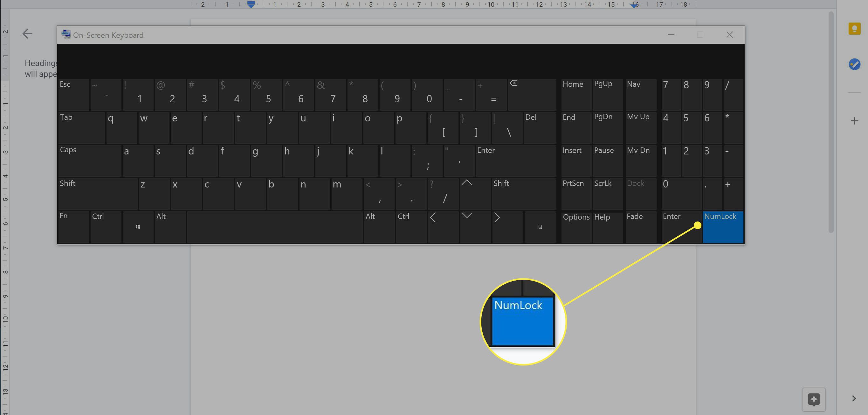Image resolution: width=868 pixels, height=415 pixels.
Task: Click the up arrow key
Action: click(x=475, y=194)
